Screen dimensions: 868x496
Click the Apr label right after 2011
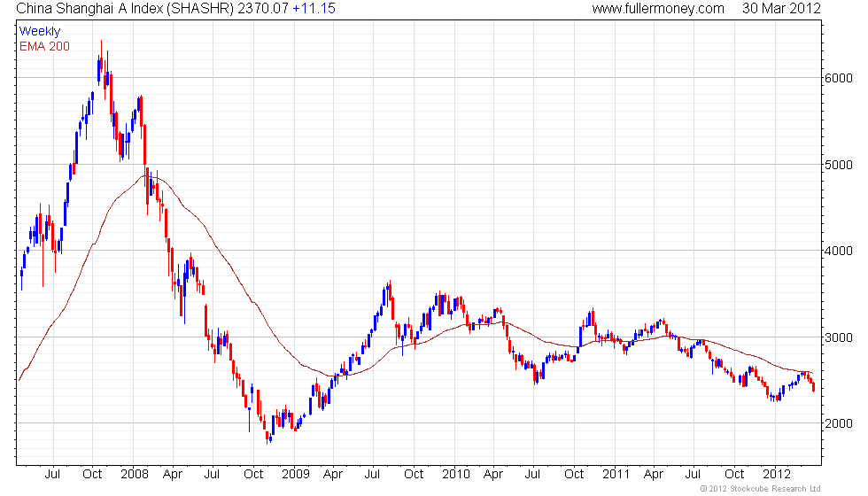click(654, 475)
